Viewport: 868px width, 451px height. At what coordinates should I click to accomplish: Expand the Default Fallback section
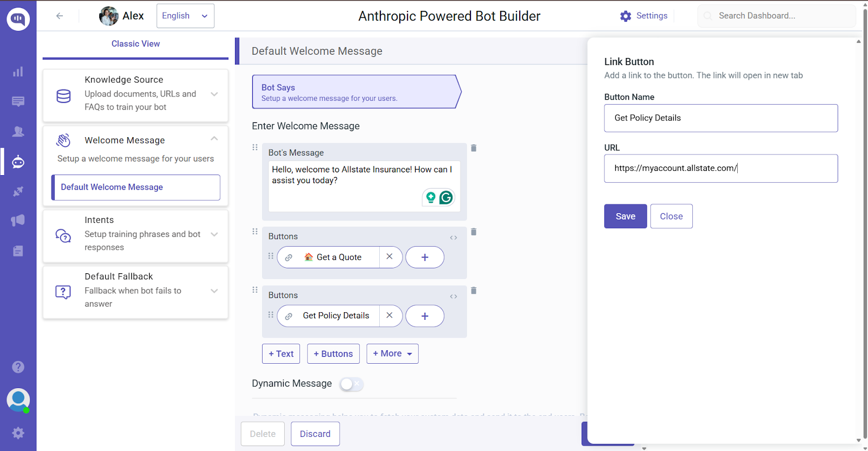click(x=214, y=291)
